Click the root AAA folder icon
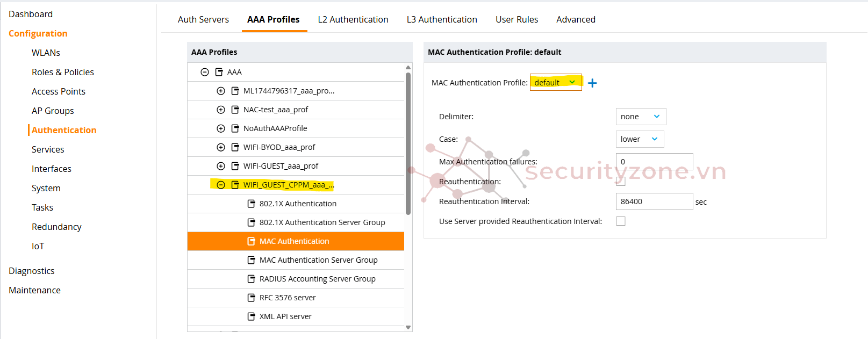The width and height of the screenshot is (868, 339). pos(219,72)
